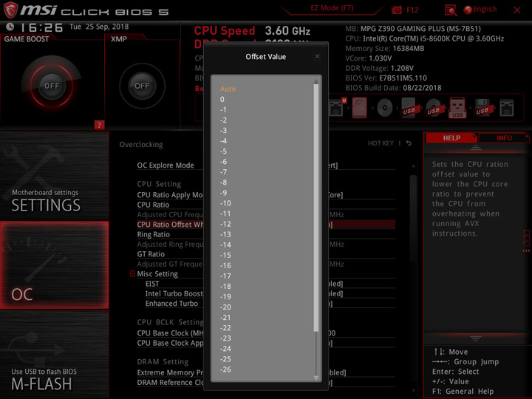Choose -3 offset value

pos(223,131)
